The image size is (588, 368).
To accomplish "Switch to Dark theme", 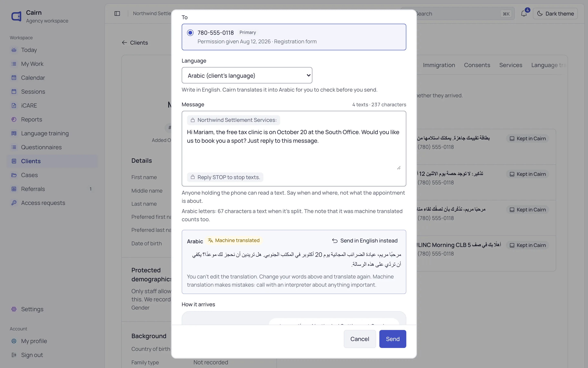I will pos(555,14).
